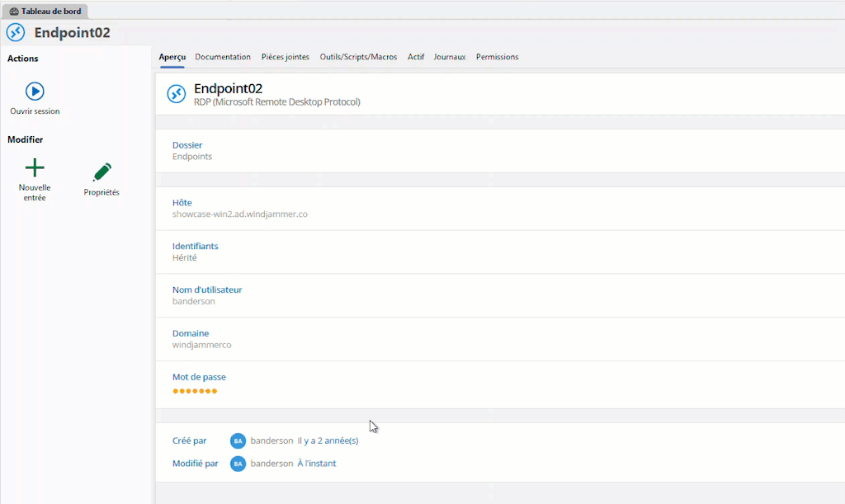Click the banderson link next to Créé par
The image size is (845, 504).
point(271,440)
